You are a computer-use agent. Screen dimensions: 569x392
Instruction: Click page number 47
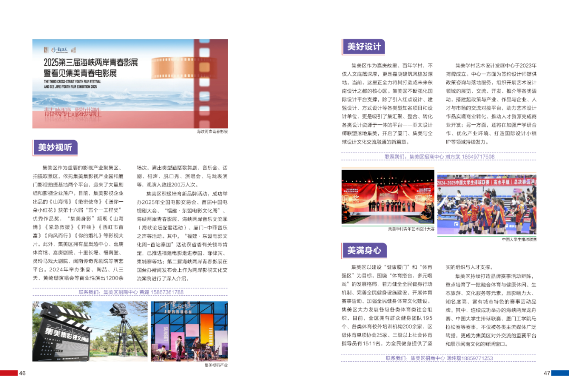(547, 373)
